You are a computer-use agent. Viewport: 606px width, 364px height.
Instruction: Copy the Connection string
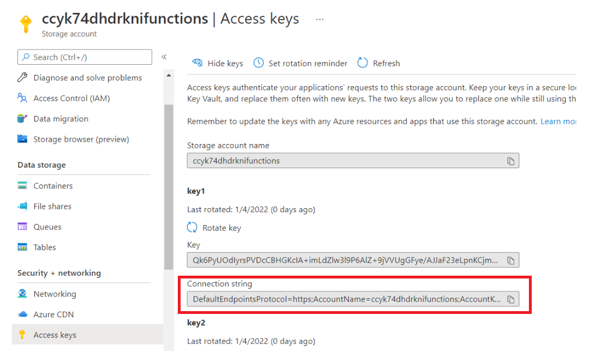(x=511, y=299)
